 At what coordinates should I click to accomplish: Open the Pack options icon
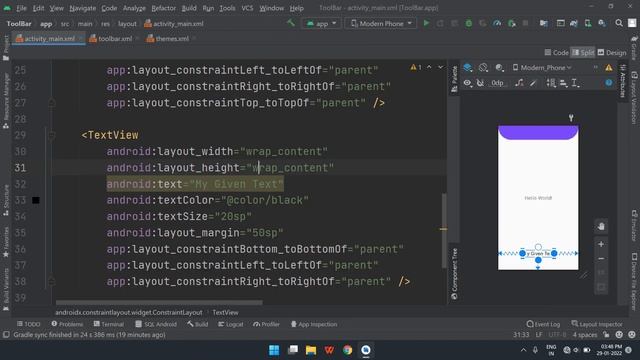(551, 83)
